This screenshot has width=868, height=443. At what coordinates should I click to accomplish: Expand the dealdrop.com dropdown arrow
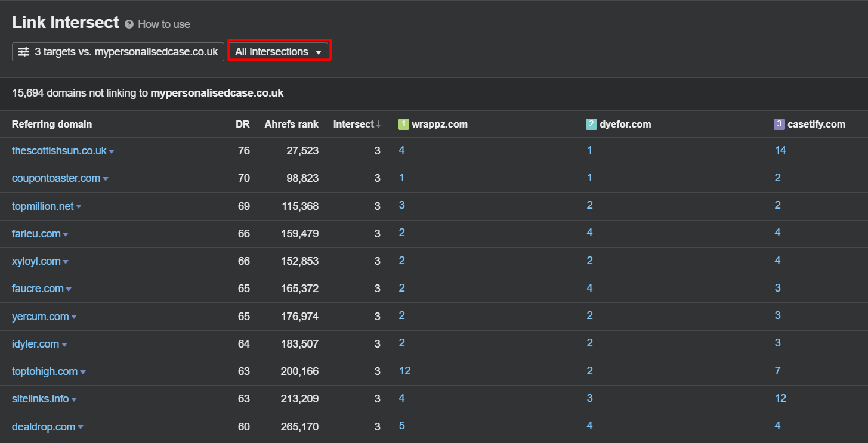pyautogui.click(x=81, y=427)
